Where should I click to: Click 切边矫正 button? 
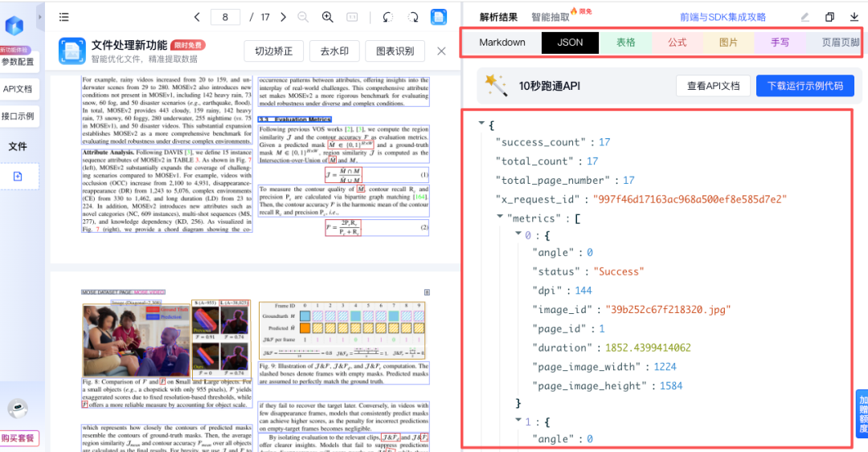tap(273, 51)
